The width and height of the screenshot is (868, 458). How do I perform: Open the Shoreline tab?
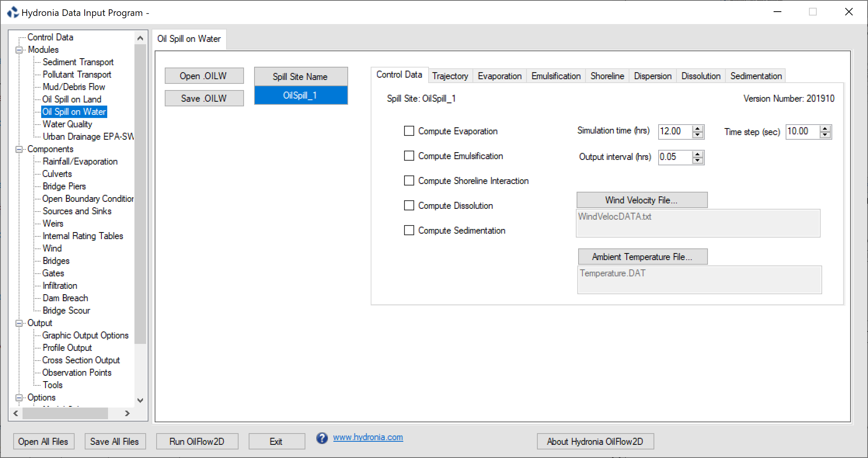tap(607, 76)
